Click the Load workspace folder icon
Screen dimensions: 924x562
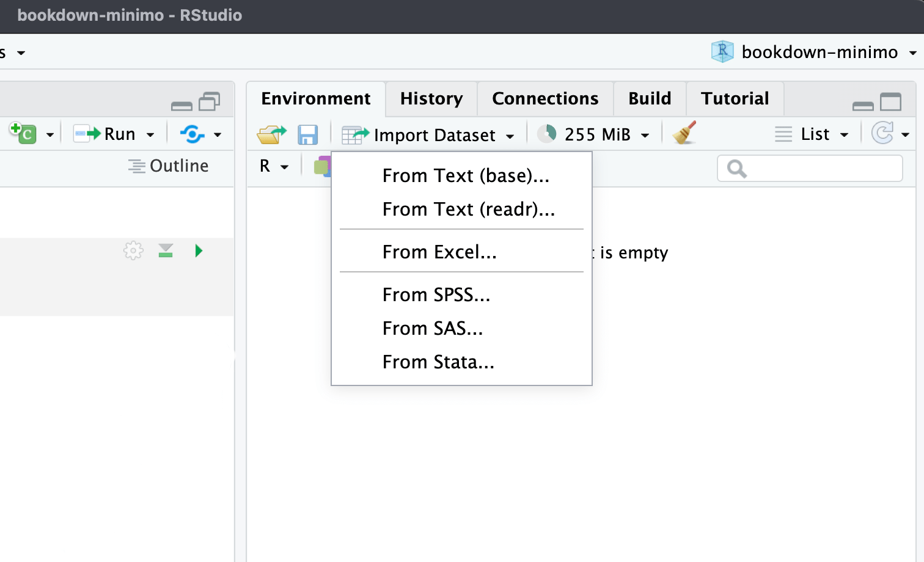click(271, 134)
